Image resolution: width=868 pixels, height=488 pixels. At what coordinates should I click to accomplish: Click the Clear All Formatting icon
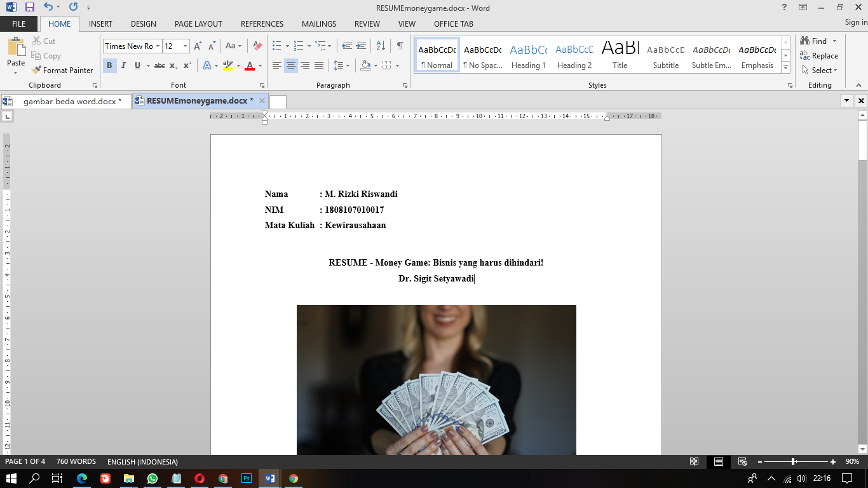tap(256, 45)
